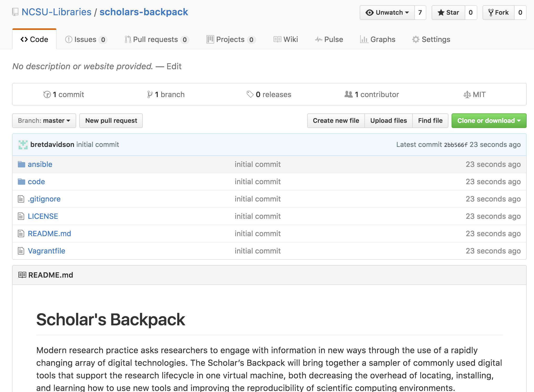Open the LICENSE file
534x392 pixels.
coord(43,216)
